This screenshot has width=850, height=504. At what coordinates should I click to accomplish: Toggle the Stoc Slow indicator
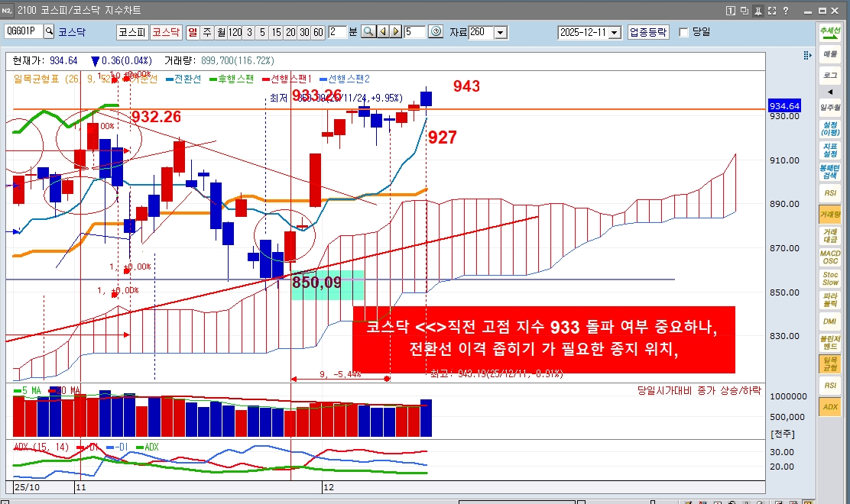(x=830, y=278)
